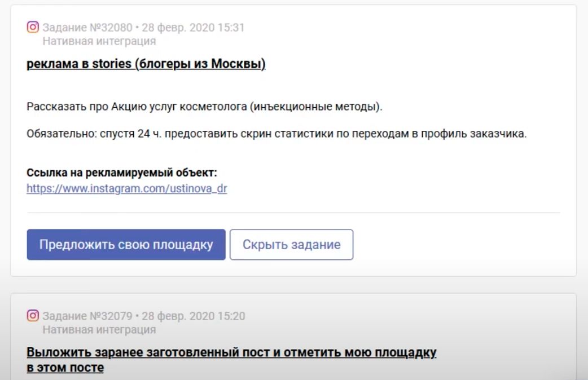Click the divider line above the buttons

293,213
